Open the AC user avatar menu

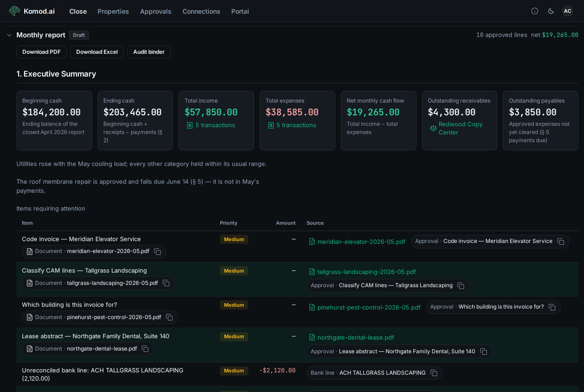(x=568, y=11)
